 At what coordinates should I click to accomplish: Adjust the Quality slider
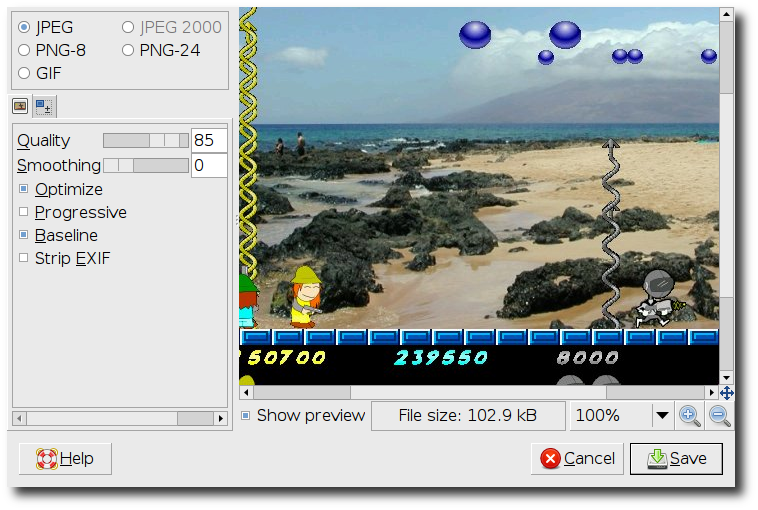tap(146, 141)
